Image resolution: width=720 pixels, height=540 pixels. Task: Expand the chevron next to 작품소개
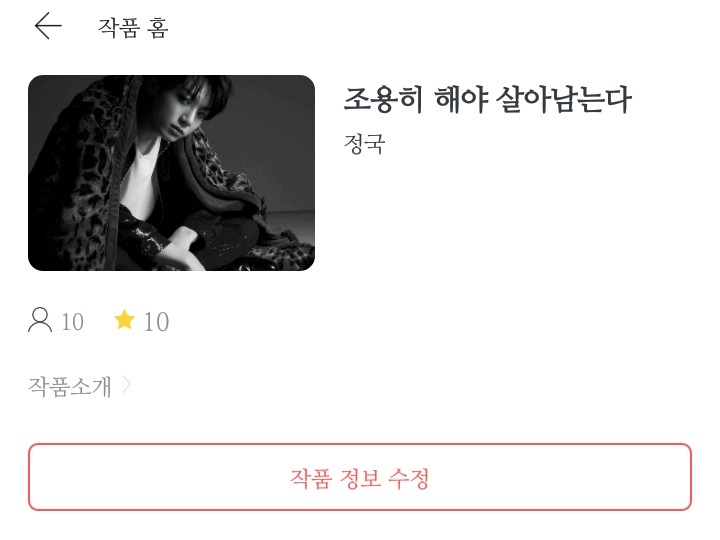click(126, 385)
